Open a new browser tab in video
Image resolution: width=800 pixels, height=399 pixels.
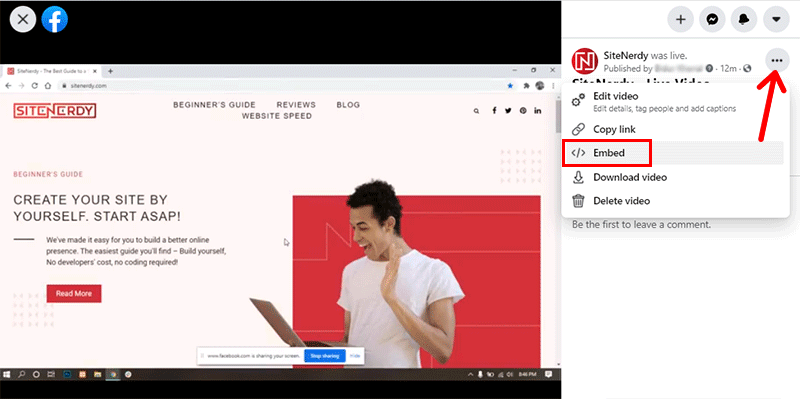tap(110, 71)
